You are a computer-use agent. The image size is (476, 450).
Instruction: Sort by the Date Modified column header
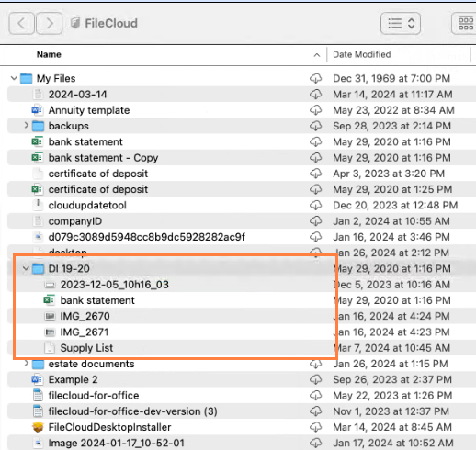coord(362,54)
